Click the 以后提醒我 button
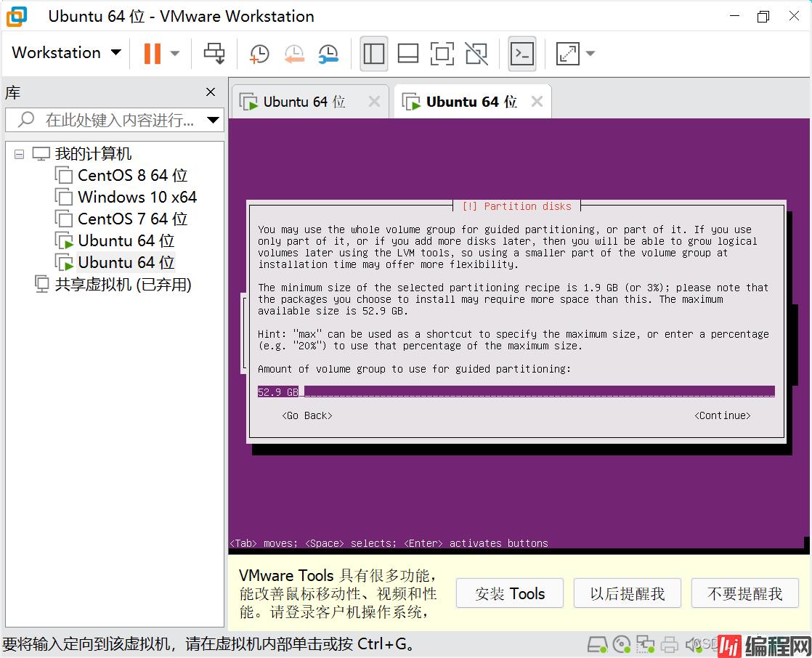812x658 pixels. (627, 594)
